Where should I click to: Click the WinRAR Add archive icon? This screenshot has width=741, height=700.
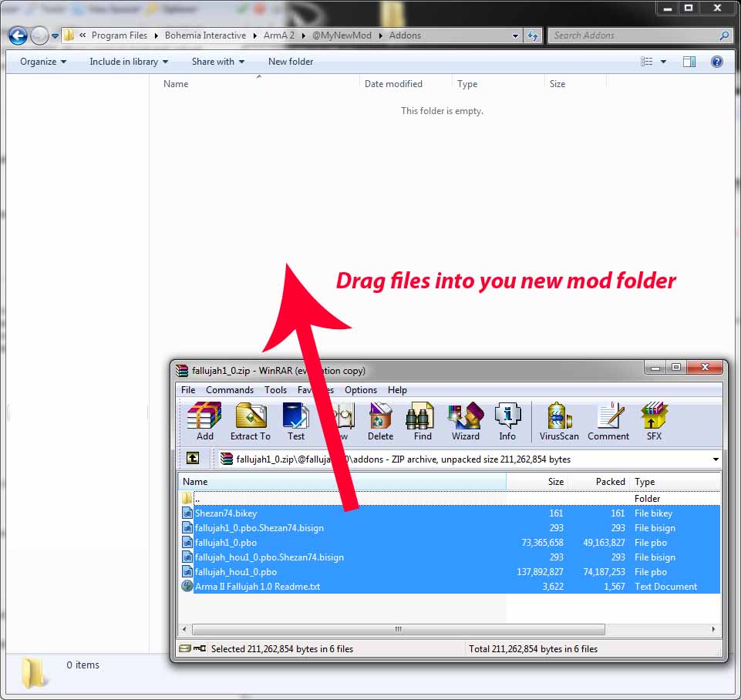click(204, 421)
